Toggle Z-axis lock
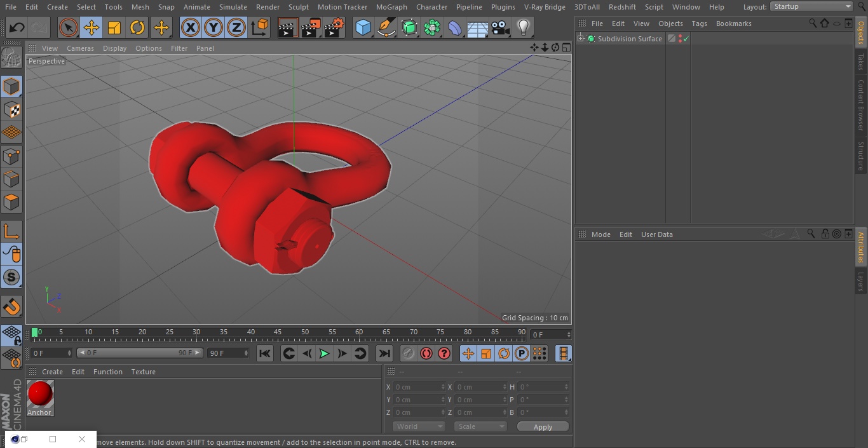Screen dimensions: 868x448 coord(236,27)
